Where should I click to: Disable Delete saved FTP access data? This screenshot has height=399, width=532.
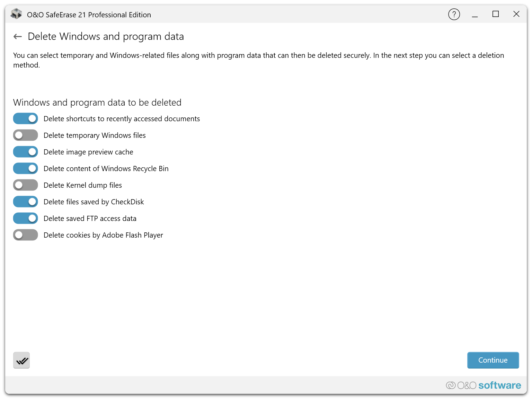[x=26, y=219]
